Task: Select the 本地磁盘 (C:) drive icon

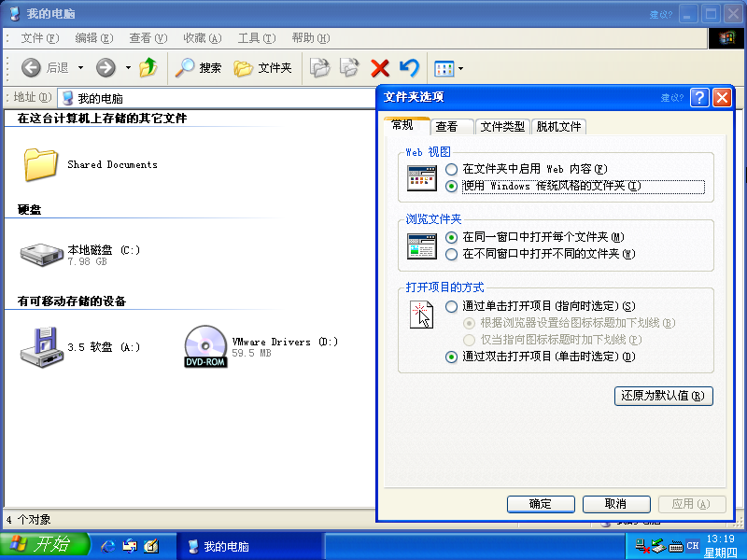Action: (x=42, y=254)
